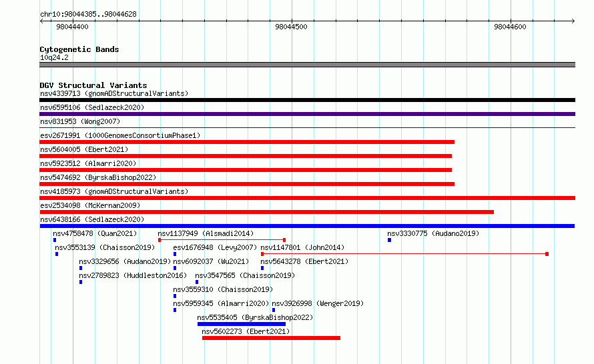
Task: Click blue marker under nsv2789823
Action: [x=81, y=282]
